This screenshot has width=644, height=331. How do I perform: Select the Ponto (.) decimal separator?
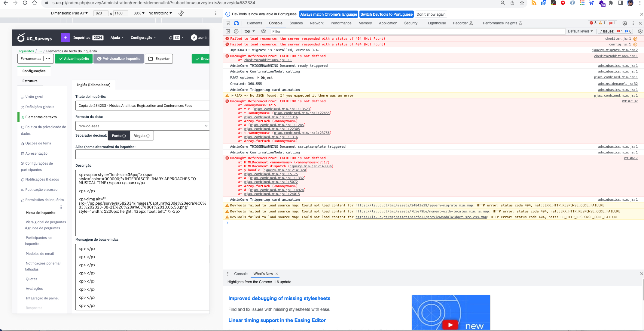(119, 136)
